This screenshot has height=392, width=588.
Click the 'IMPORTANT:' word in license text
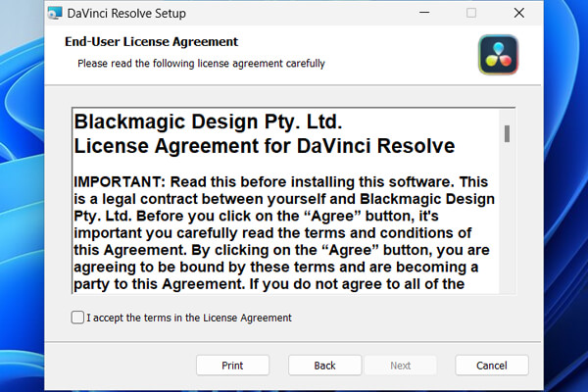coord(120,182)
